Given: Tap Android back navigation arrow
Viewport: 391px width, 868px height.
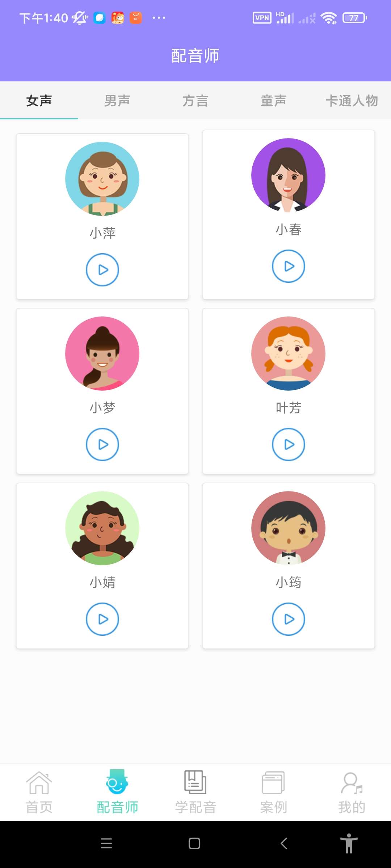Looking at the screenshot, I should [x=284, y=843].
